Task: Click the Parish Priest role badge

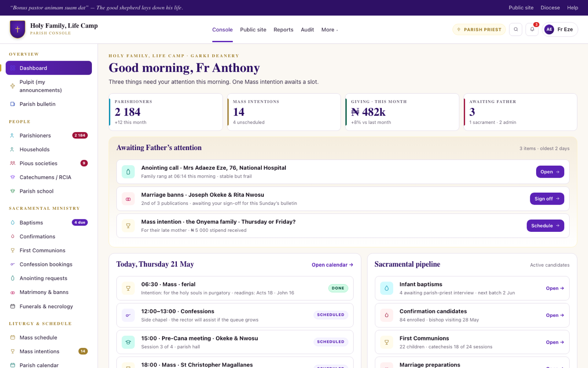Action: [479, 29]
